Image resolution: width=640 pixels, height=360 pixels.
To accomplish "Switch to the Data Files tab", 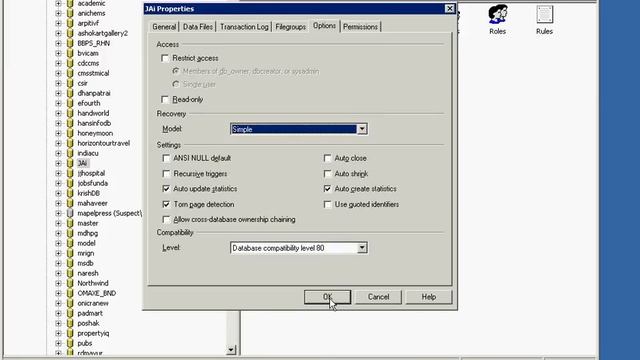I will [x=198, y=27].
